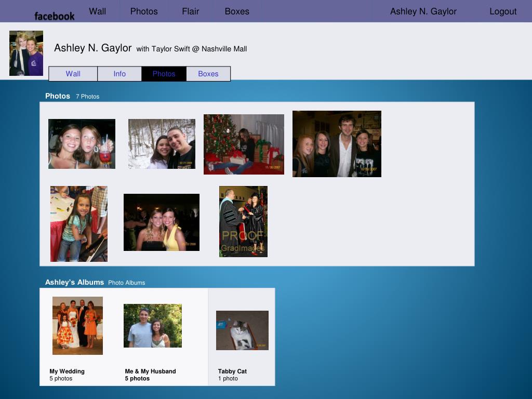Image resolution: width=532 pixels, height=399 pixels.
Task: Click the Tabby Cat album title
Action: tap(232, 371)
